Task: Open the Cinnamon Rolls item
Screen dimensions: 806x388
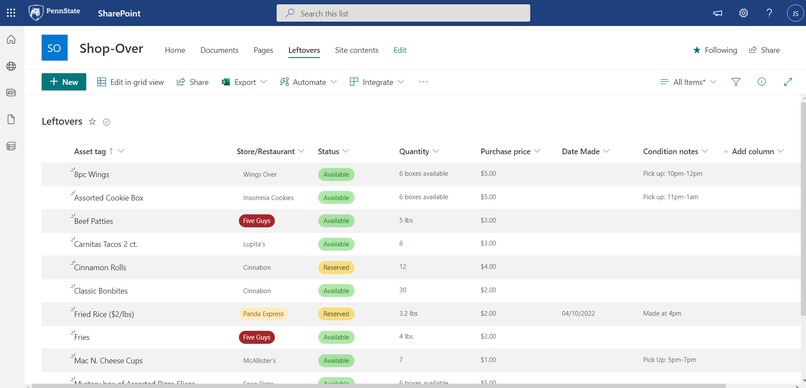Action: [x=100, y=268]
